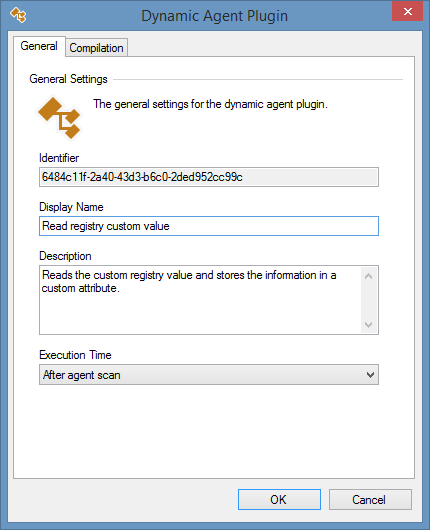The width and height of the screenshot is (430, 530).
Task: Click the Display Name label
Action: pos(71,207)
